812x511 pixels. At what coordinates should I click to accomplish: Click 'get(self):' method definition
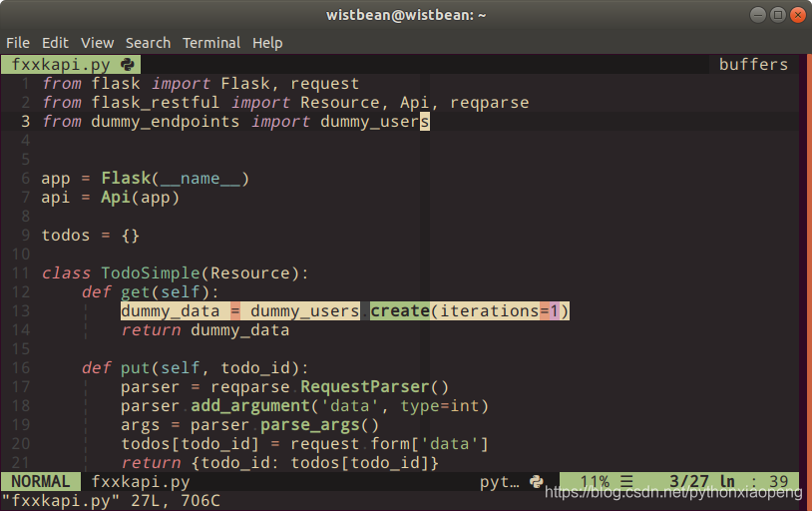(x=170, y=292)
